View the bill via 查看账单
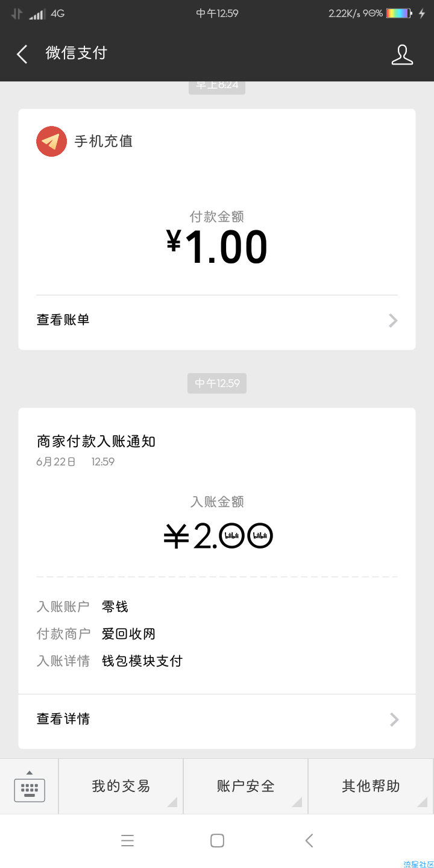 pos(63,320)
